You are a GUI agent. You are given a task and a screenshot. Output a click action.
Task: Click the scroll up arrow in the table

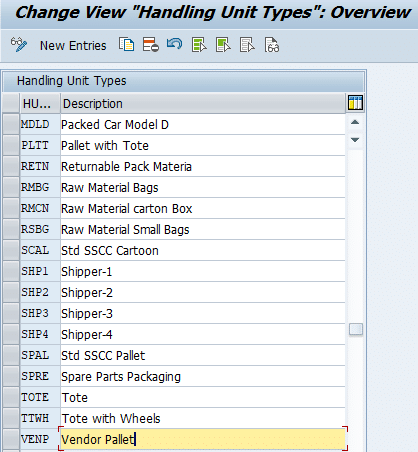[355, 122]
